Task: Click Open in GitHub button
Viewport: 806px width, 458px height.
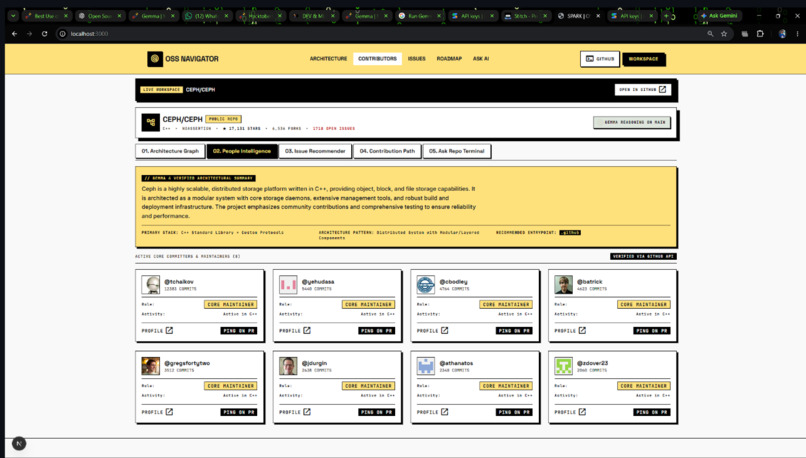Action: tap(643, 89)
